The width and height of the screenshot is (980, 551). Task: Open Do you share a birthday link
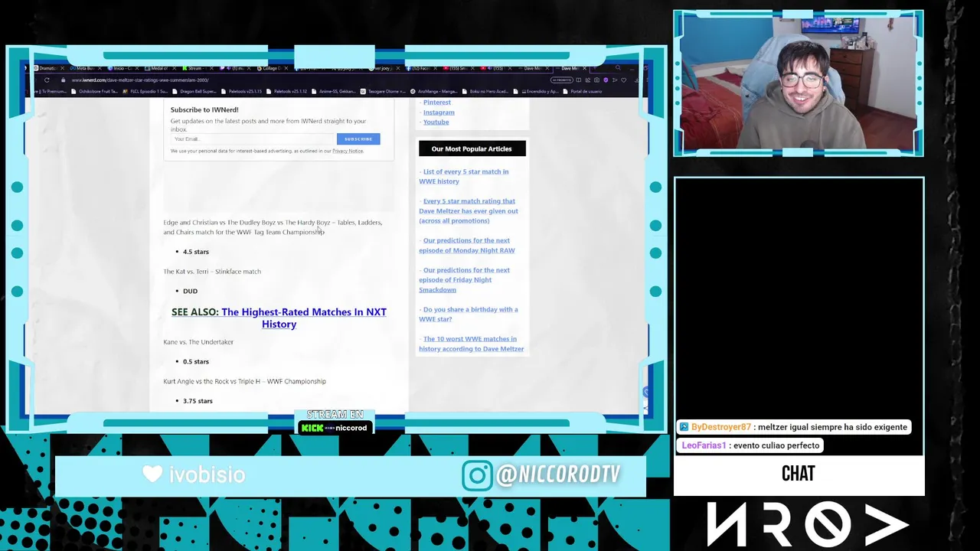point(469,314)
